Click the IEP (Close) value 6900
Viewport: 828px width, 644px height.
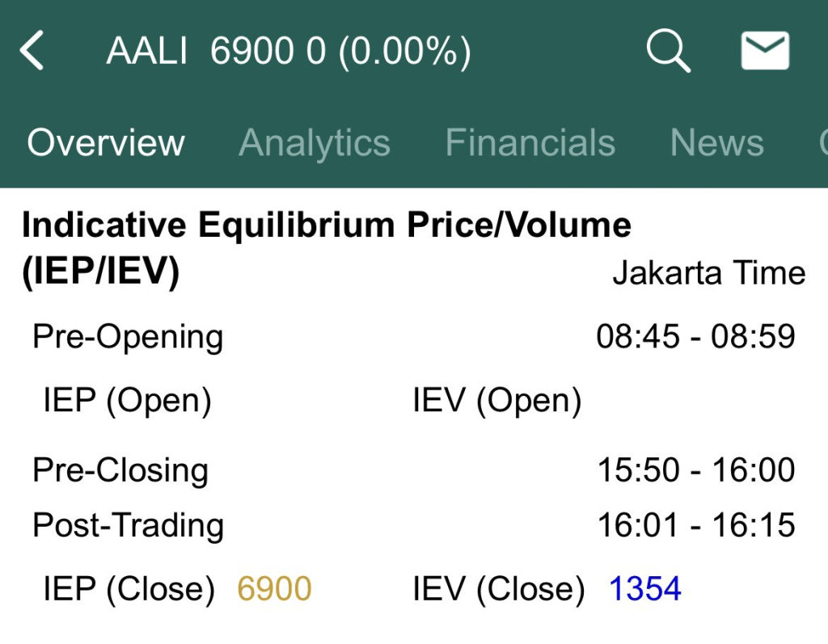point(274,589)
